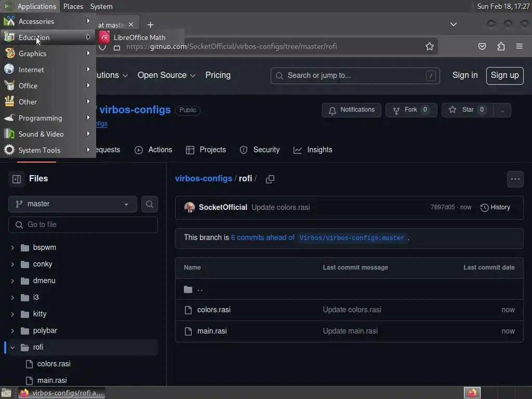Expand the dmenu folder in tree

(12, 281)
